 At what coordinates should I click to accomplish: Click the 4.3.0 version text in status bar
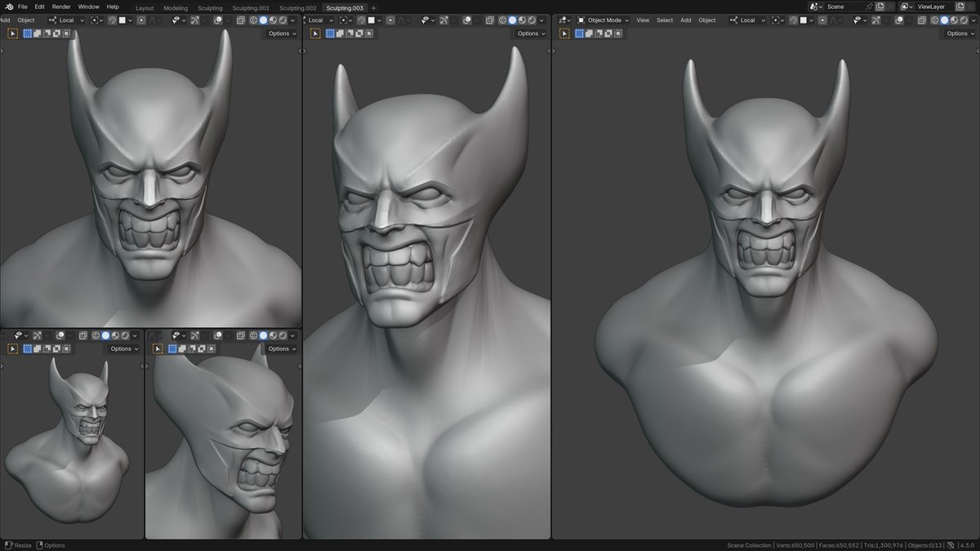click(x=969, y=545)
